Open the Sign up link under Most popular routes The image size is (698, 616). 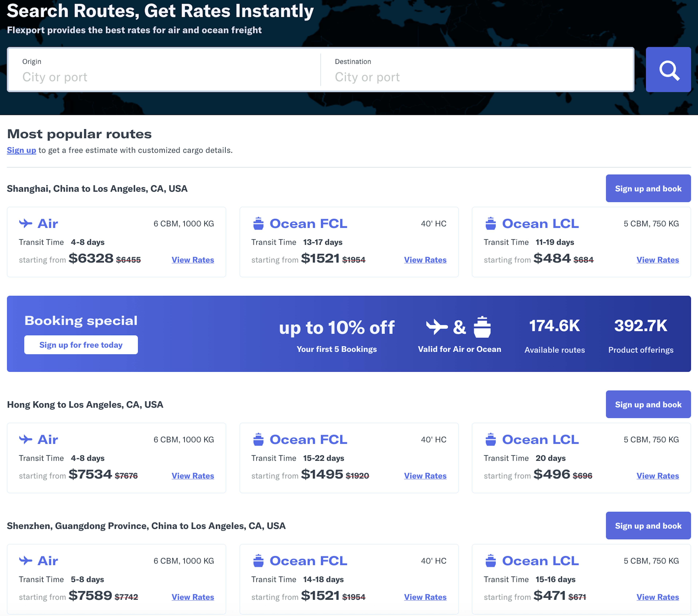[21, 150]
